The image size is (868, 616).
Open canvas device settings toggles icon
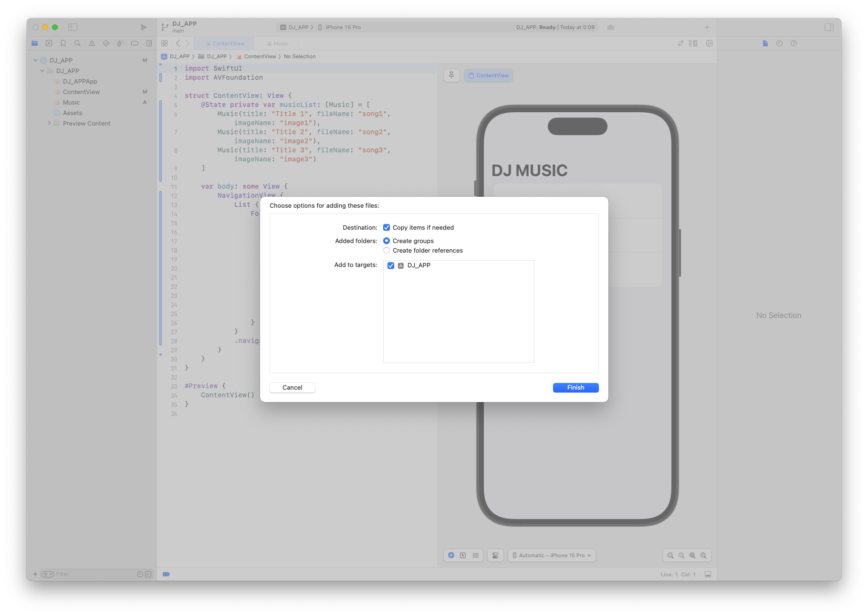[x=495, y=555]
